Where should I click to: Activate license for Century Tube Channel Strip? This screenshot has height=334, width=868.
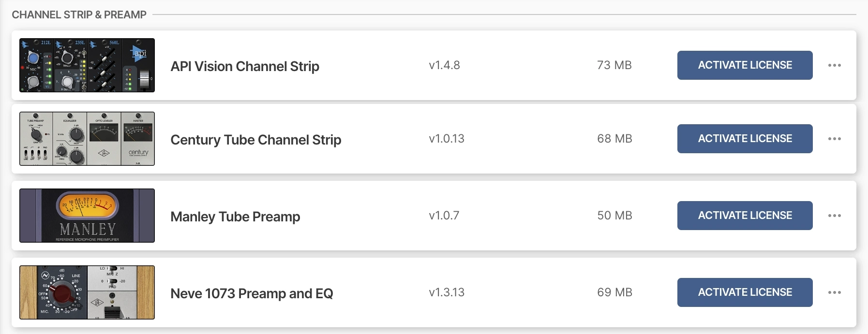click(x=745, y=139)
